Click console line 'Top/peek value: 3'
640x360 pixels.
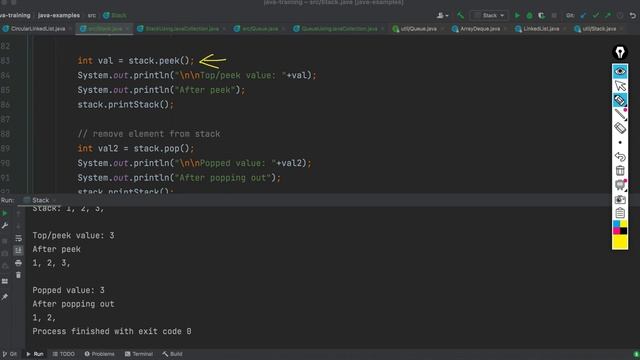73,236
